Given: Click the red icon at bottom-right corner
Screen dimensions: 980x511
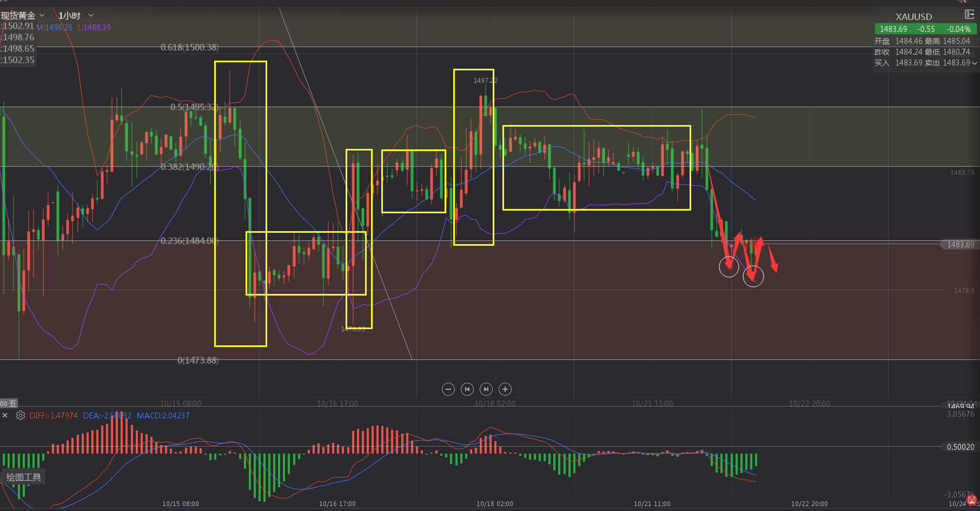Looking at the screenshot, I should 972,500.
